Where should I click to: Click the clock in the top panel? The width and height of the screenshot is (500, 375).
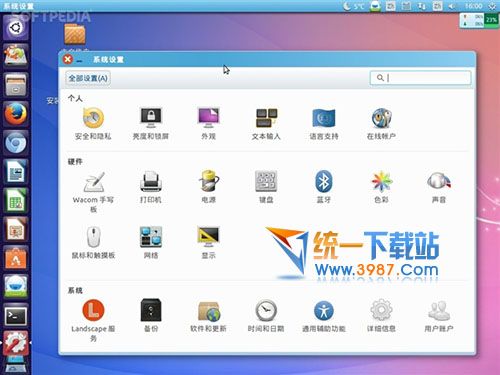[474, 6]
